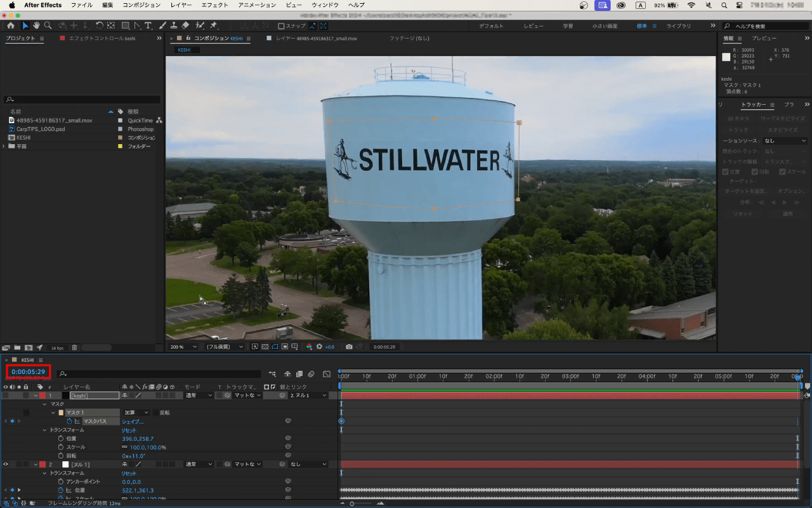
Task: Open the motion source なし dropdown
Action: tap(785, 141)
